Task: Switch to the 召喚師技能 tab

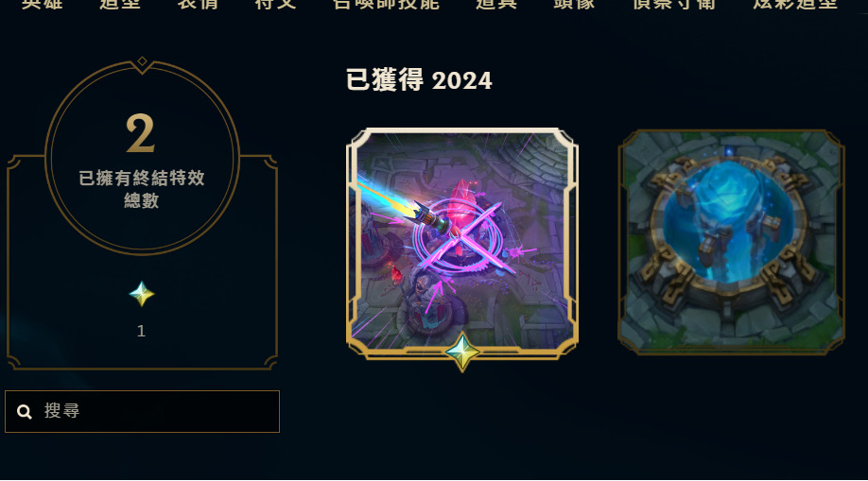Action: coord(387,5)
